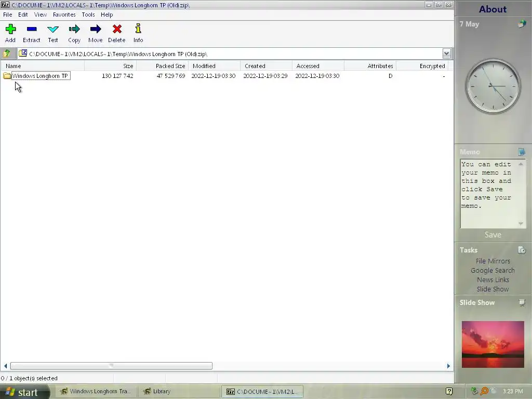Open the Slide Show task link
Image resolution: width=532 pixels, height=399 pixels.
pos(493,289)
